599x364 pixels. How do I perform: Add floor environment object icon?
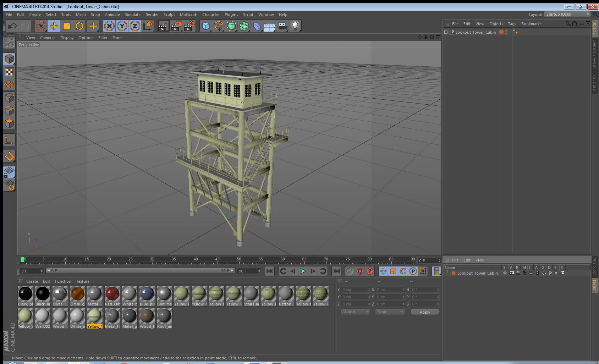[x=270, y=26]
